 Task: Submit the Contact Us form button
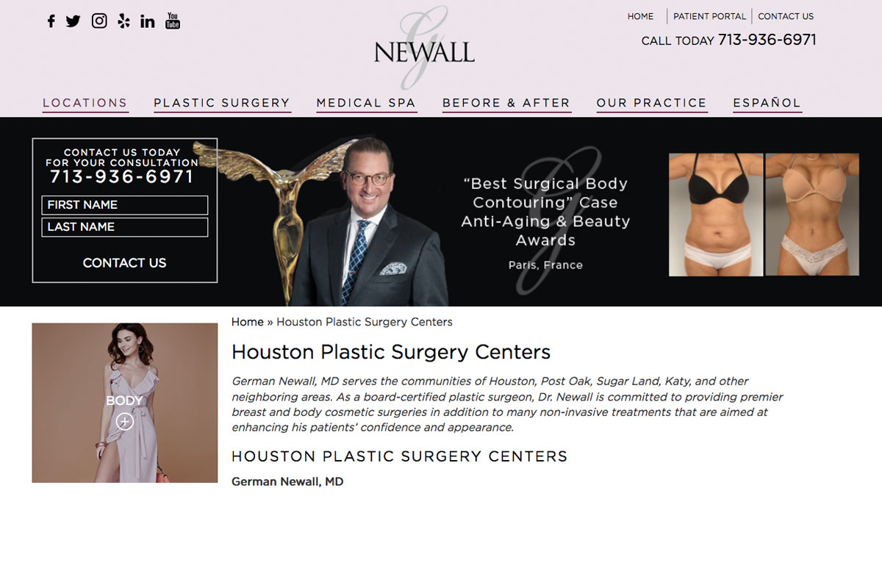tap(125, 263)
